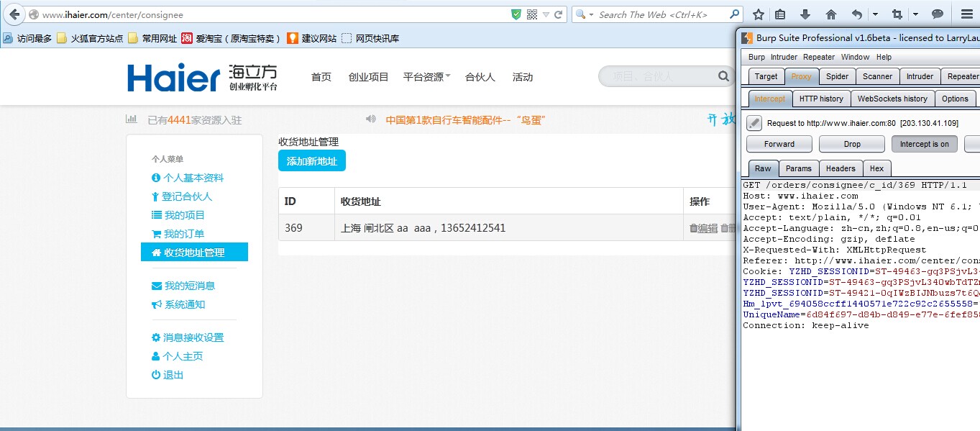
Task: Open the address bar history dropdown arrow
Action: tap(546, 15)
